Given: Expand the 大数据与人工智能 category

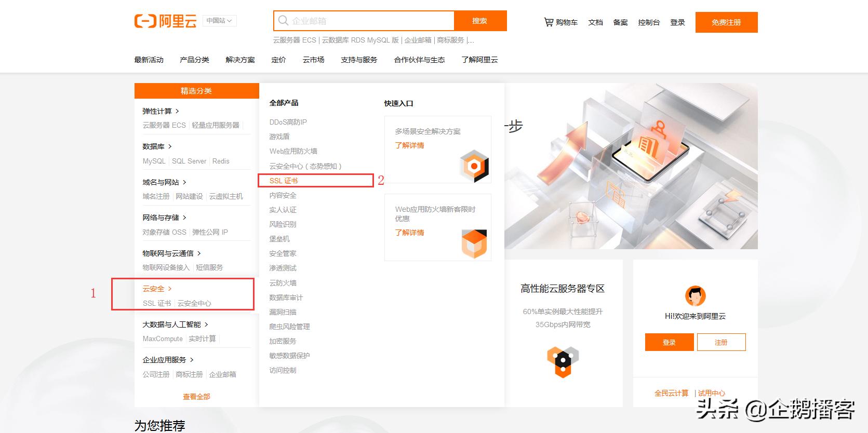Looking at the screenshot, I should coord(175,324).
